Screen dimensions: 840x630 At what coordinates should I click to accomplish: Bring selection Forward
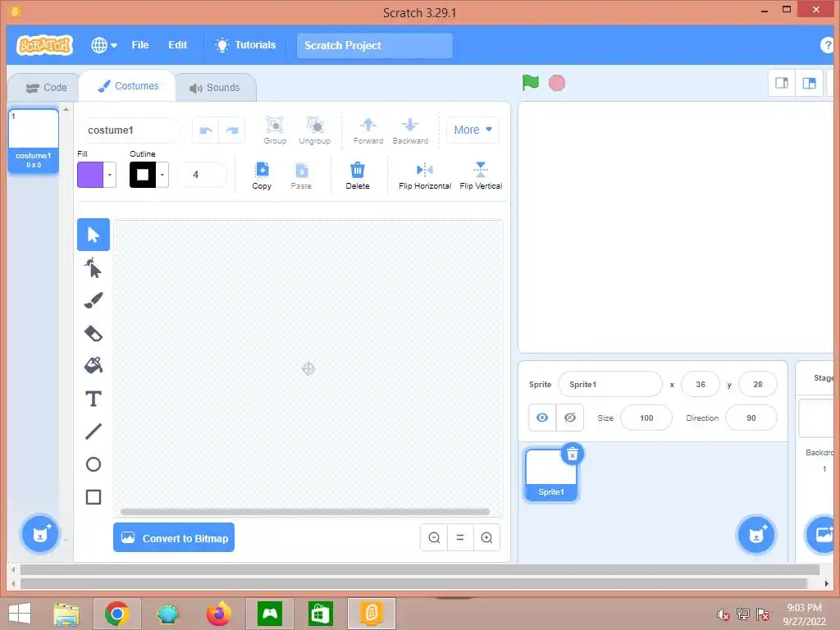[x=368, y=130]
